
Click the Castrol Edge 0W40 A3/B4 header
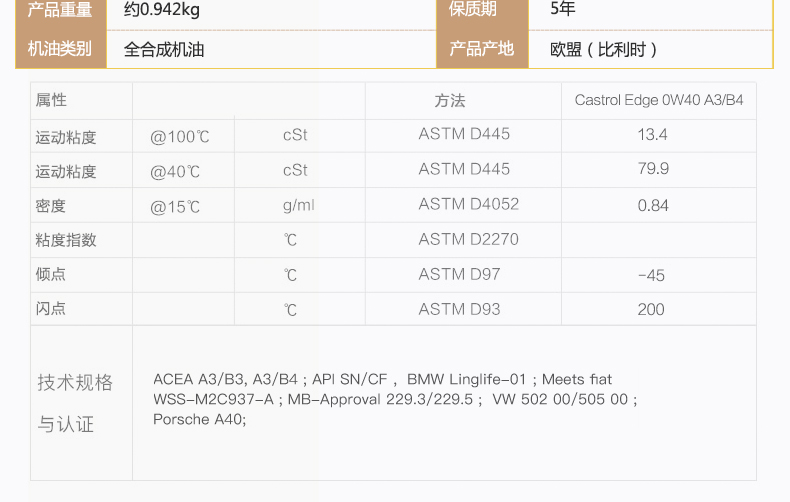[x=659, y=101]
